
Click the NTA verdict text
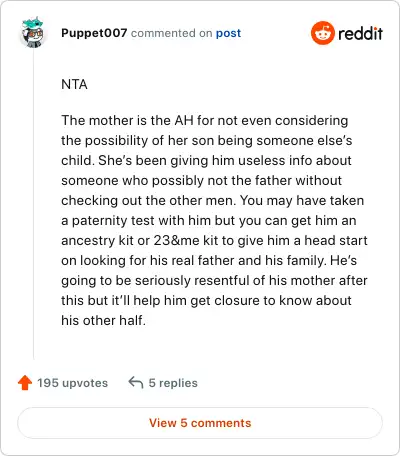click(74, 84)
